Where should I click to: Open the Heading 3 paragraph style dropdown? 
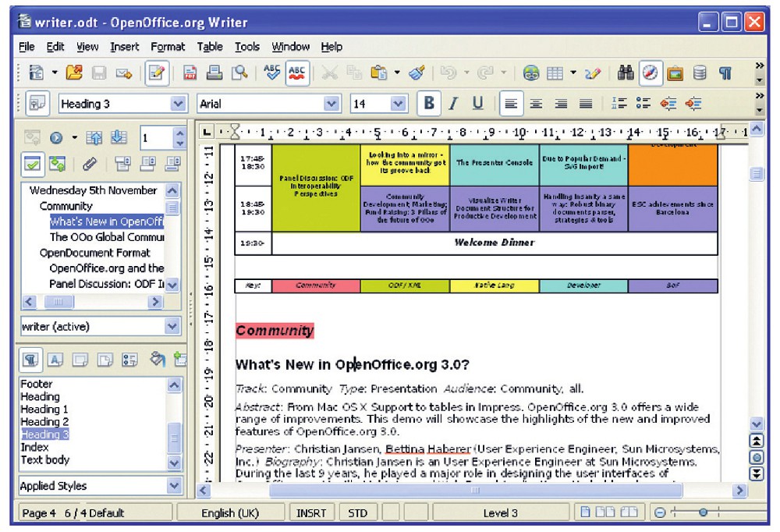[x=179, y=104]
